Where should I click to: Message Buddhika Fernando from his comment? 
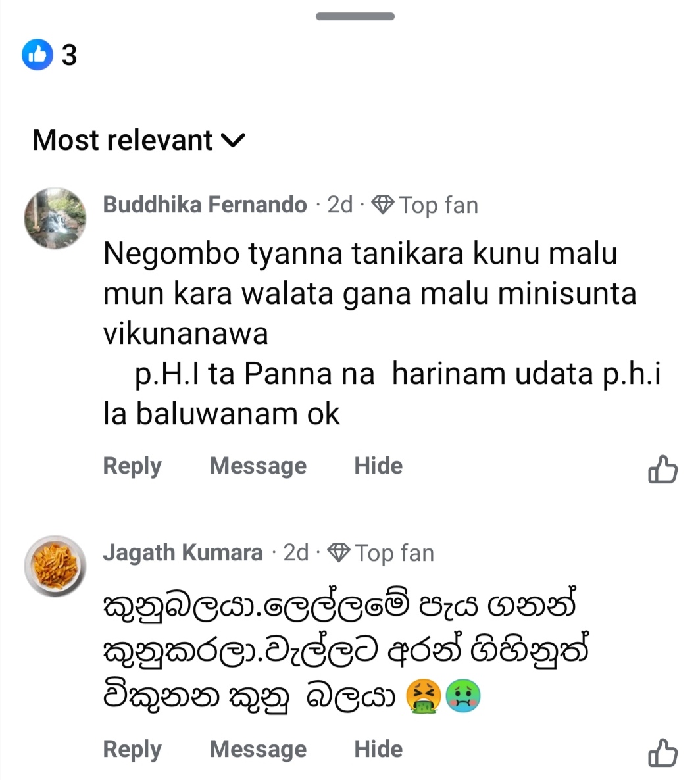(258, 466)
